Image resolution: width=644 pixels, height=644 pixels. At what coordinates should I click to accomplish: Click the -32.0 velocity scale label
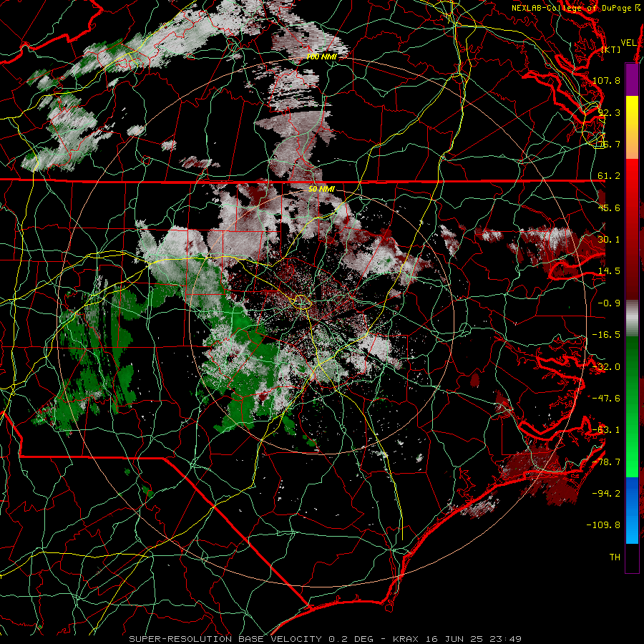pyautogui.click(x=606, y=367)
